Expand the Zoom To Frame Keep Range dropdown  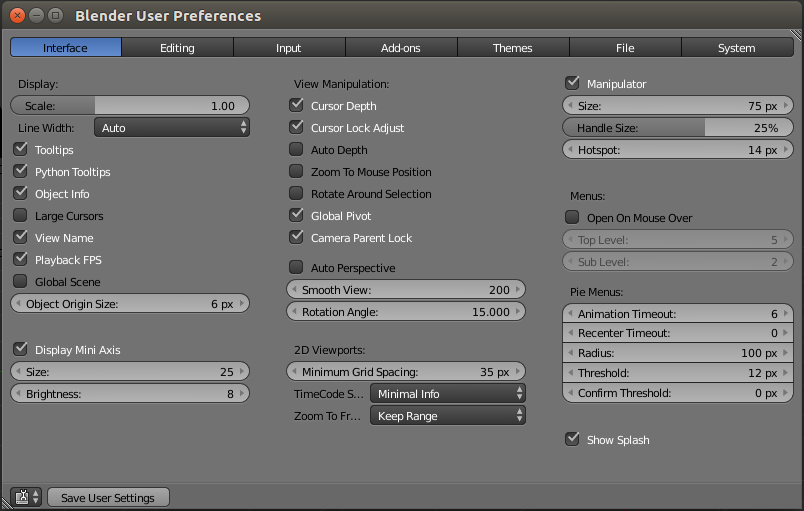(447, 416)
